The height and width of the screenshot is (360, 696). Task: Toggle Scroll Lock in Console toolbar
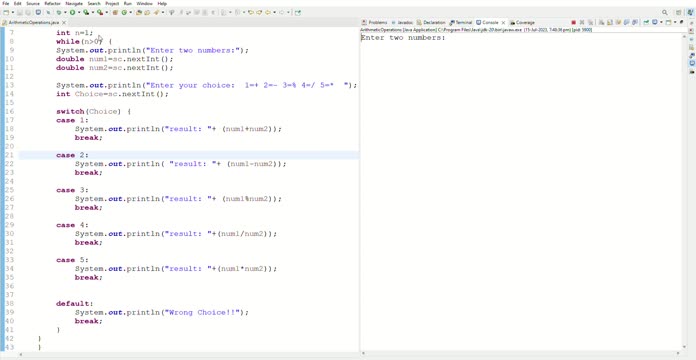pos(609,22)
